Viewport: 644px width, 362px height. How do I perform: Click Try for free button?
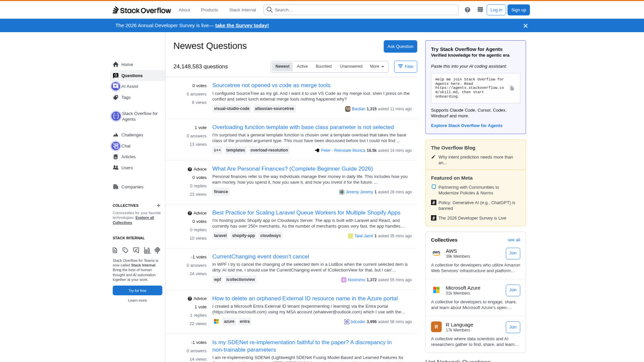137,290
